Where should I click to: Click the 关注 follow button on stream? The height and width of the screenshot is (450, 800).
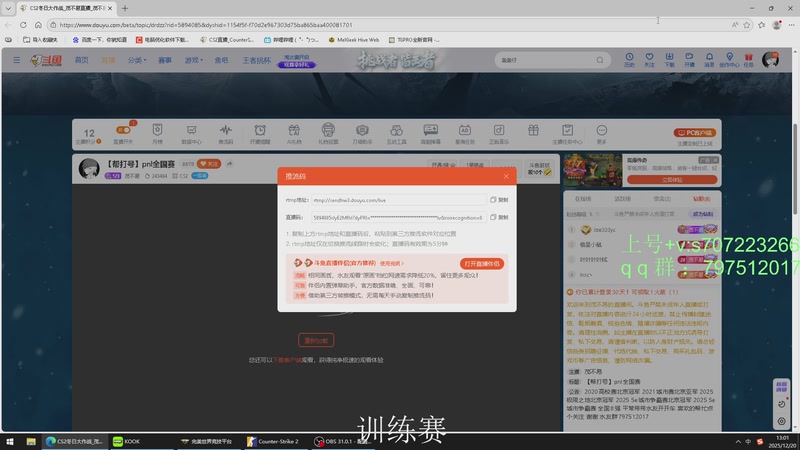(x=209, y=164)
